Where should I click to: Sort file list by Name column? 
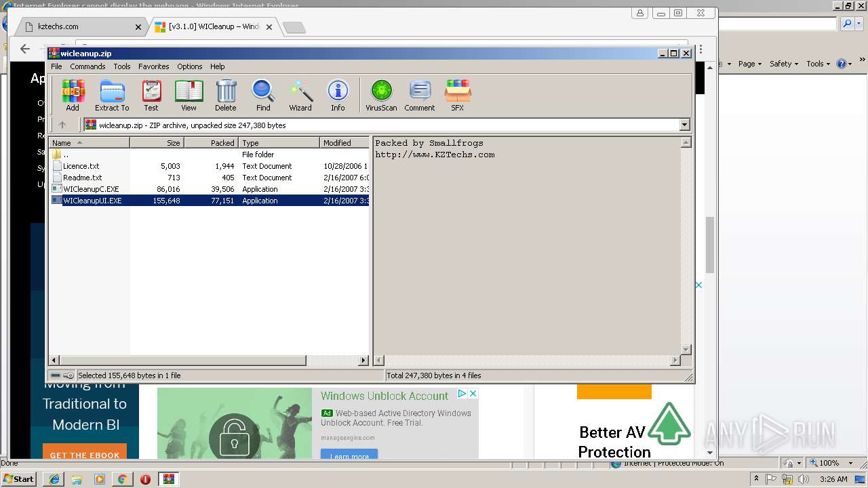coord(89,143)
